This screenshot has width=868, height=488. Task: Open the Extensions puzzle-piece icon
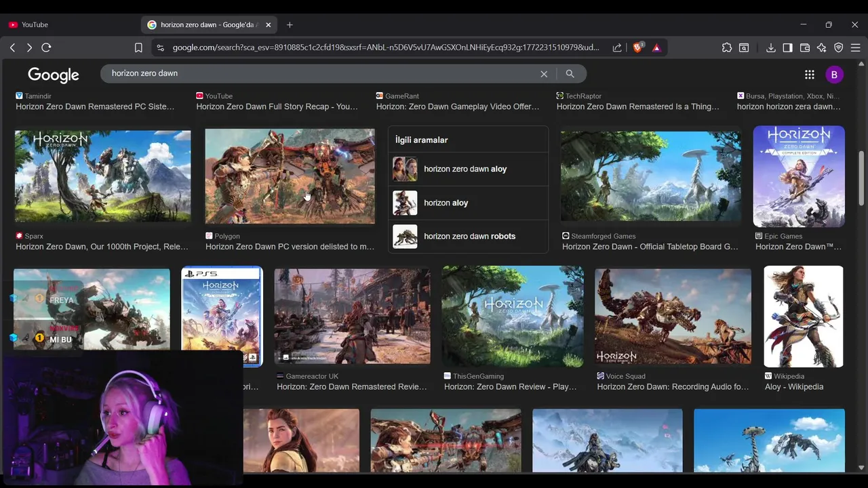(727, 47)
